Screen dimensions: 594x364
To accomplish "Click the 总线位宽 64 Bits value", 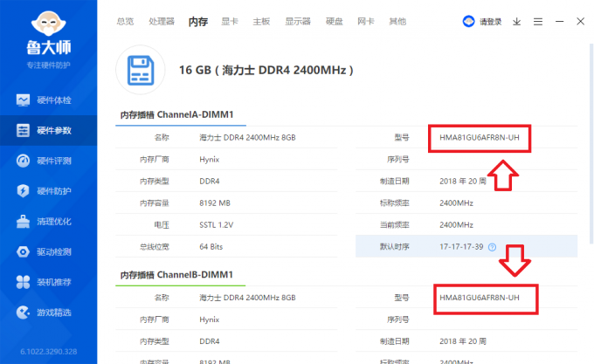I will (x=211, y=247).
